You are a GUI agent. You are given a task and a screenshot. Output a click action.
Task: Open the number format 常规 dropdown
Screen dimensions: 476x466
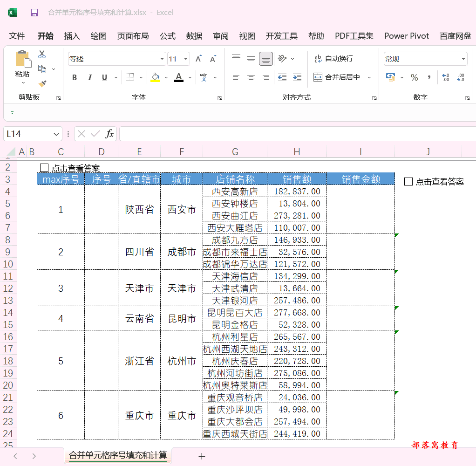(463, 59)
